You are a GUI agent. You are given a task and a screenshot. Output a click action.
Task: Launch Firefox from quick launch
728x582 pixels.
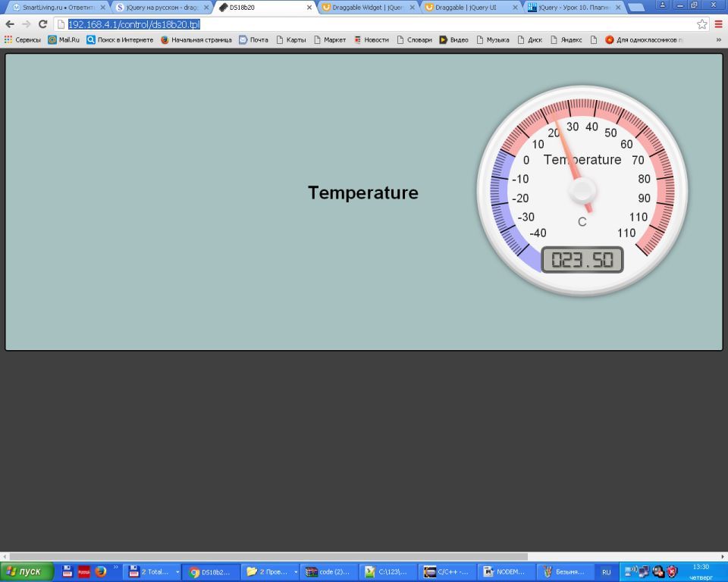pyautogui.click(x=101, y=572)
